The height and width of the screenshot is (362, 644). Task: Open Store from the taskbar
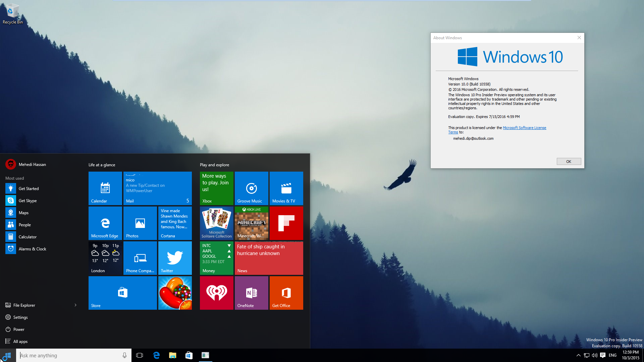click(x=189, y=355)
